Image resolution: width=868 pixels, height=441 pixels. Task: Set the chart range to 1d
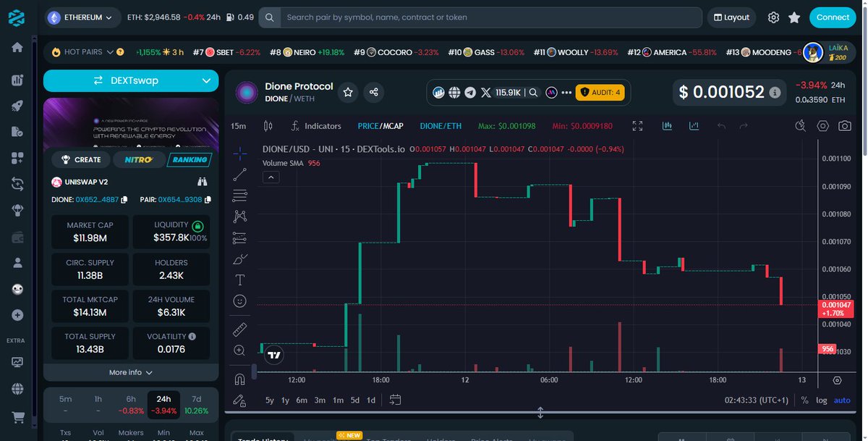(x=371, y=400)
